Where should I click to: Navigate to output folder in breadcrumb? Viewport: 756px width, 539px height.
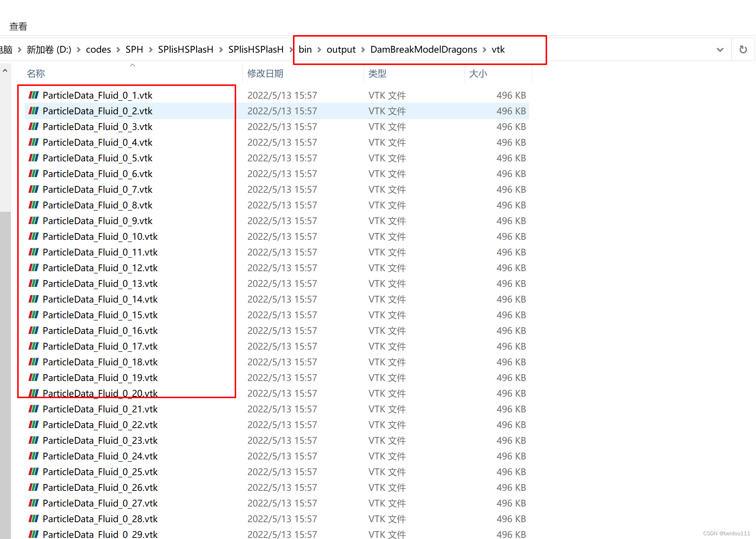[341, 50]
